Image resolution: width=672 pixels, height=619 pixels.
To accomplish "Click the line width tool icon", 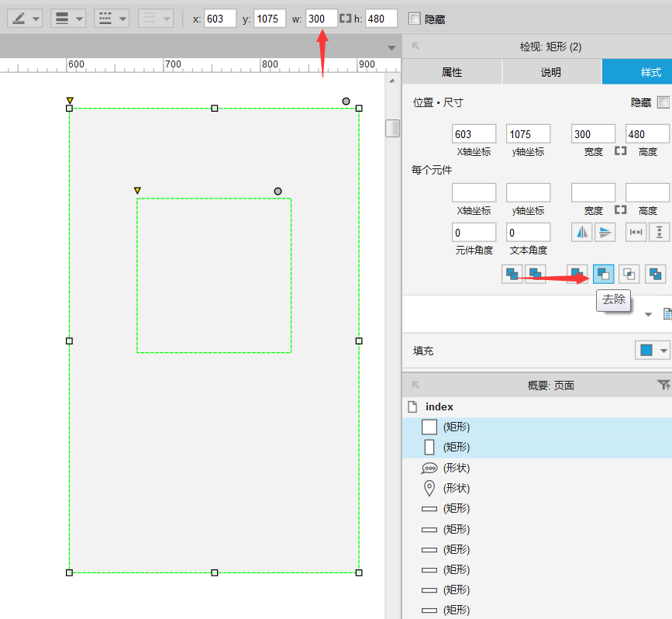I will [62, 19].
